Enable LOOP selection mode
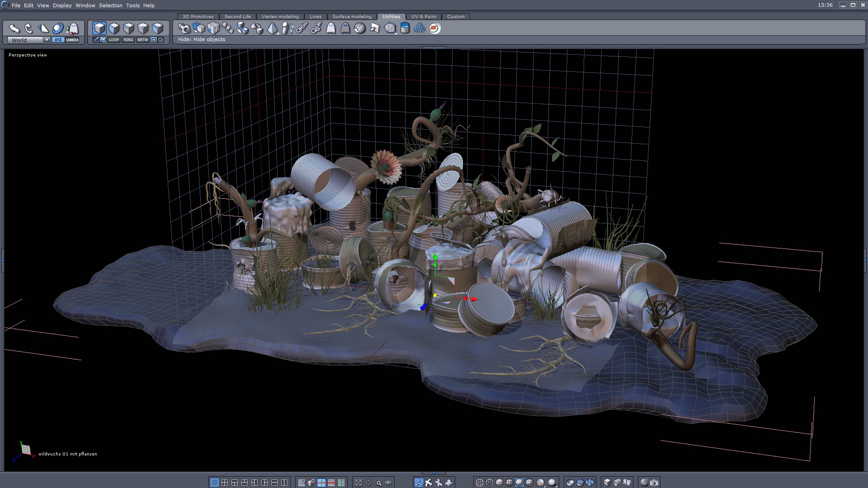This screenshot has height=488, width=868. pos(113,40)
